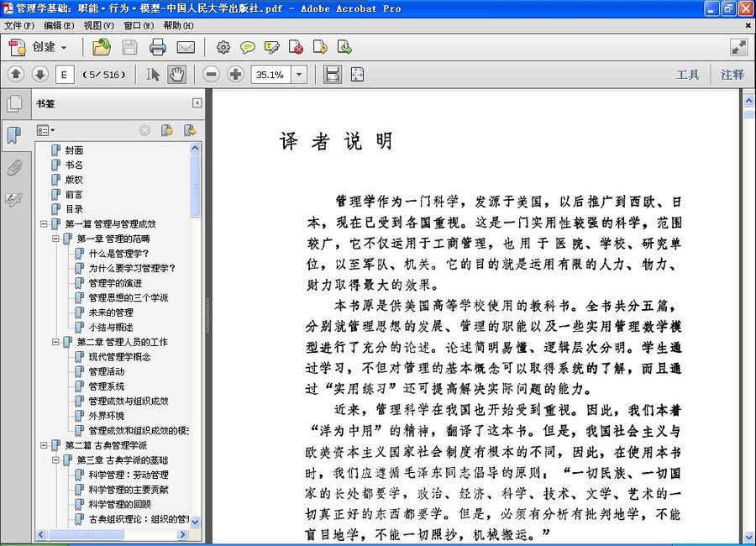Viewport: 756px width, 546px height.
Task: Open the 视图(V) menu
Action: 97,25
